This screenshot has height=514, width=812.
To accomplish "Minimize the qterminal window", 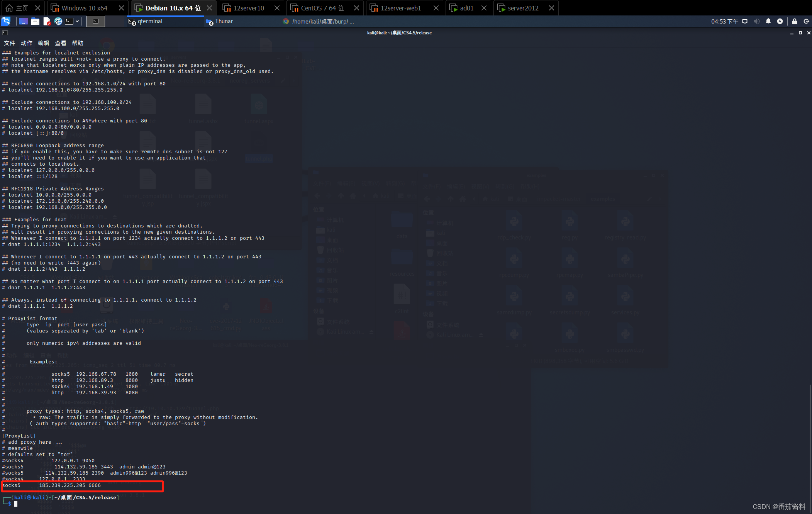I will pyautogui.click(x=792, y=33).
